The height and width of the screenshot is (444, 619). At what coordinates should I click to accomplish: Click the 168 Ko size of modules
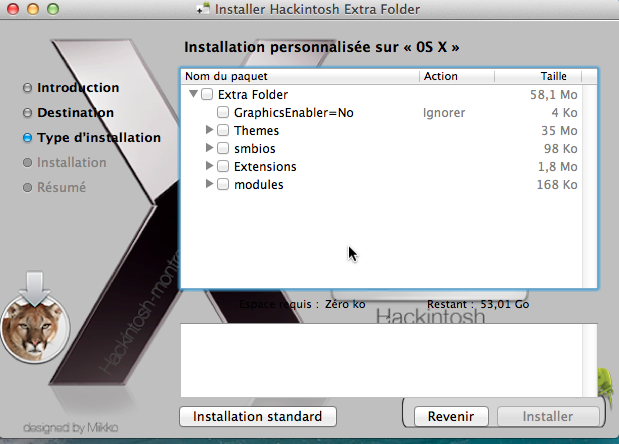[x=557, y=185]
